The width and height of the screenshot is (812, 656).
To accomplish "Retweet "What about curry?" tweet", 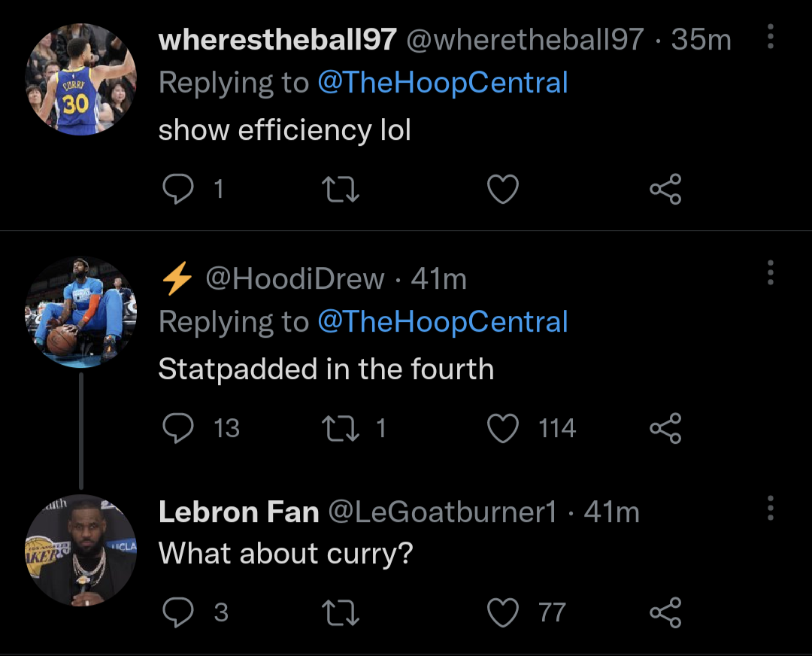I will 340,612.
